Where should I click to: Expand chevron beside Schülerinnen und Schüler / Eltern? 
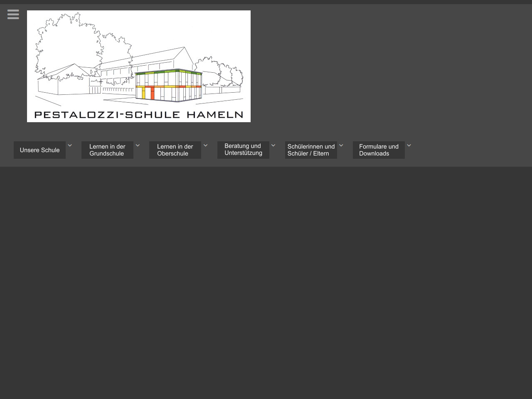coord(341,145)
